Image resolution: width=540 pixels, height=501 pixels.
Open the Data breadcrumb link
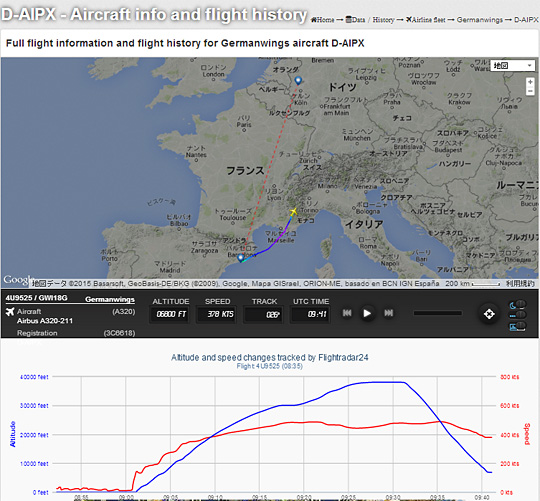tap(355, 20)
